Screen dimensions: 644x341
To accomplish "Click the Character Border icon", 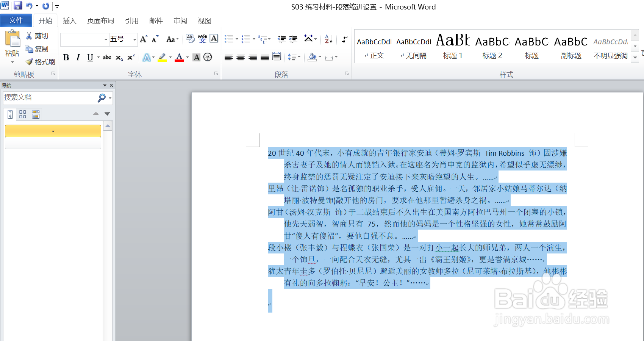I will click(214, 39).
